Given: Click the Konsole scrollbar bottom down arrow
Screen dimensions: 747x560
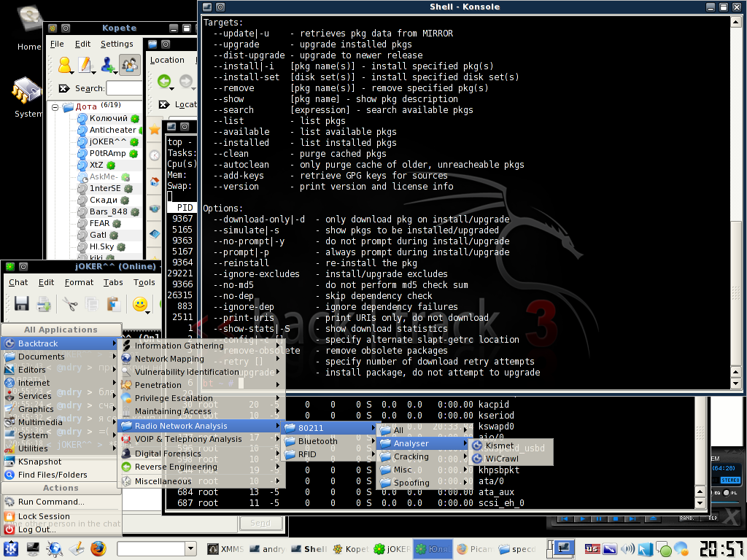Looking at the screenshot, I should [736, 384].
